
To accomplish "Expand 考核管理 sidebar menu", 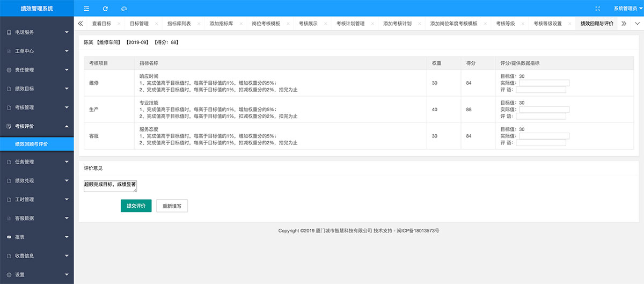I will click(x=36, y=107).
